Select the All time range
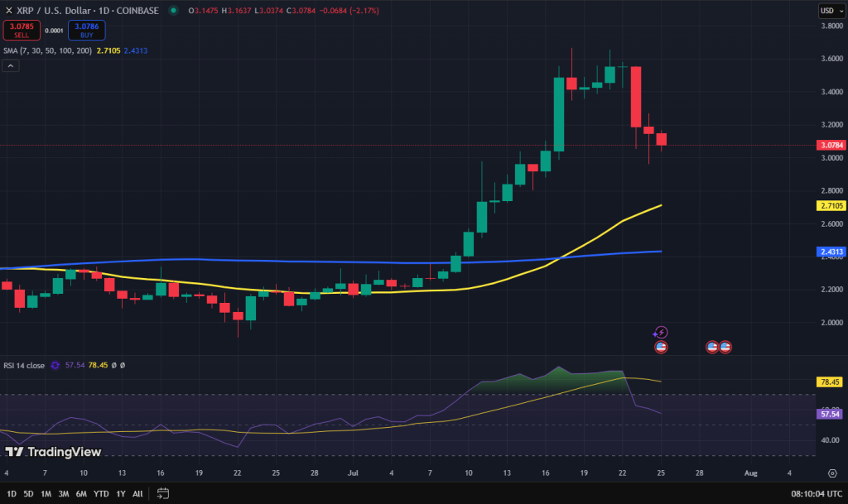Image resolution: width=848 pixels, height=504 pixels. pos(138,494)
